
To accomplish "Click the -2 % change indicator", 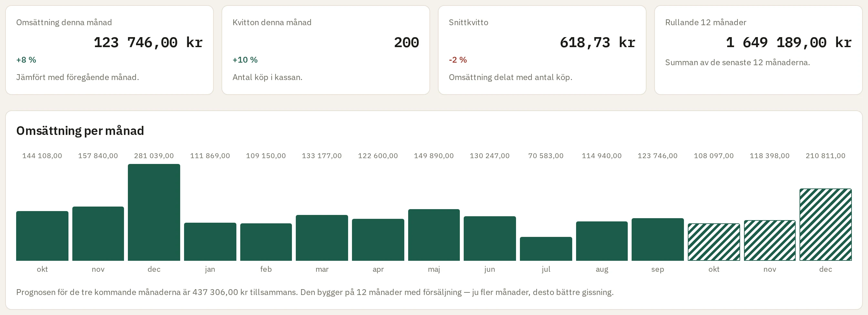I will (458, 60).
